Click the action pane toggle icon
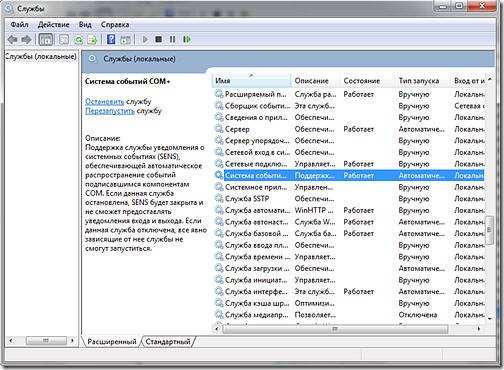 pyautogui.click(x=125, y=40)
